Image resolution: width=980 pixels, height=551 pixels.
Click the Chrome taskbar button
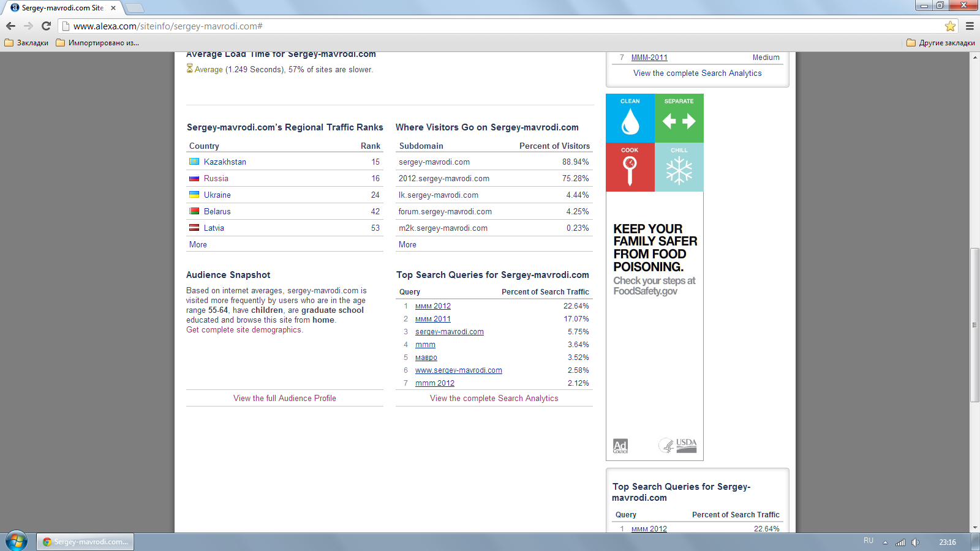85,542
